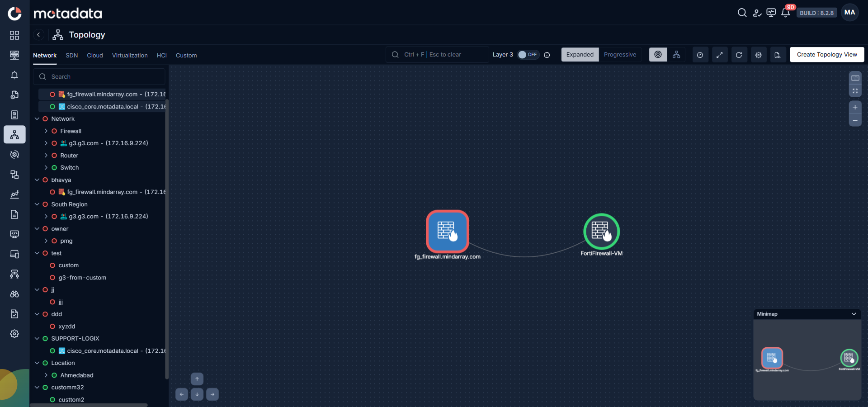Expand the pmg tree node

click(x=46, y=241)
